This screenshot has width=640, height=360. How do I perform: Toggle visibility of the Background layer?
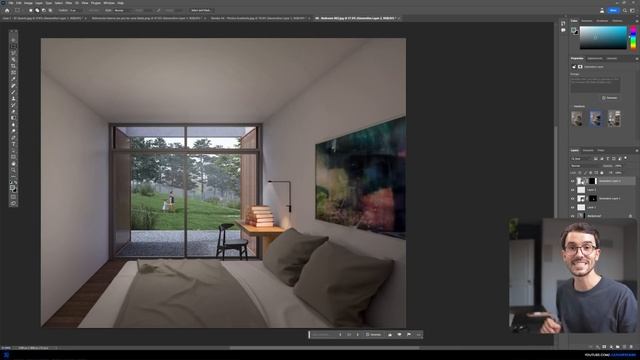pos(573,216)
